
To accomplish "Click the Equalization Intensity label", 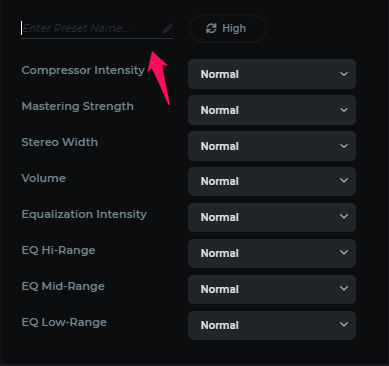I will click(x=84, y=214).
